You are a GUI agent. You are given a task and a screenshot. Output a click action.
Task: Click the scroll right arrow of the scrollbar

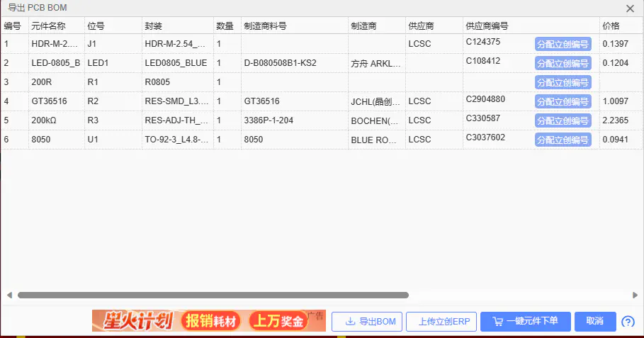click(x=635, y=295)
